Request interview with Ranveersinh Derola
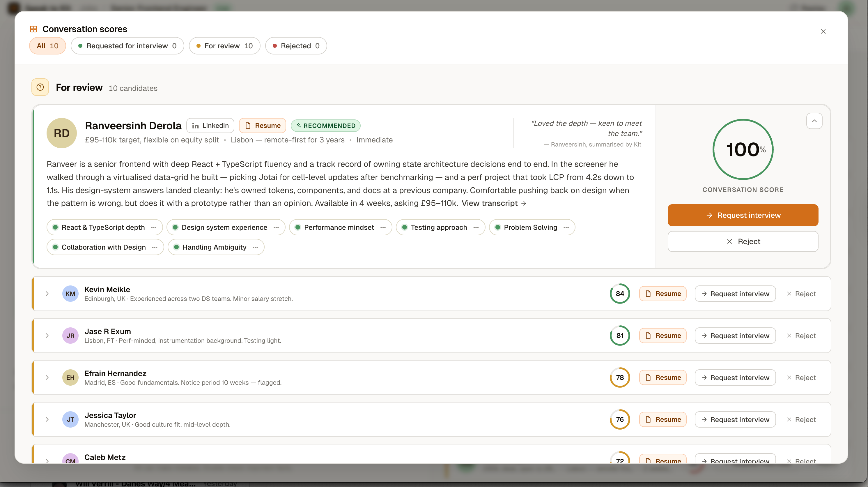The height and width of the screenshot is (487, 868). pos(743,215)
